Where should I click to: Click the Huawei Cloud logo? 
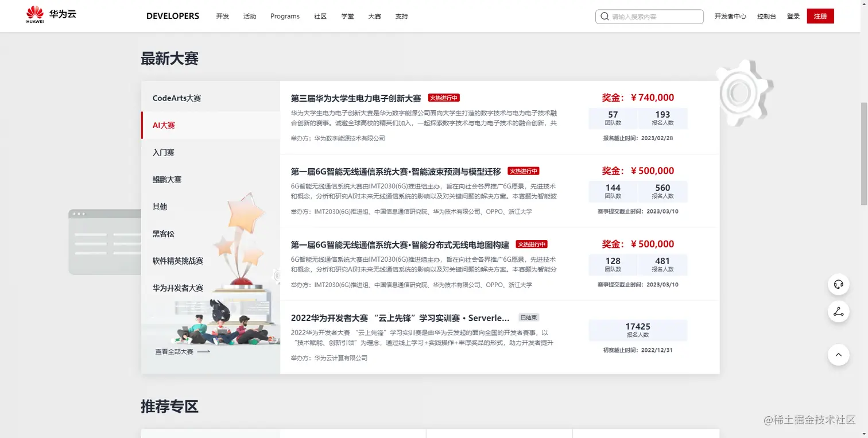51,15
